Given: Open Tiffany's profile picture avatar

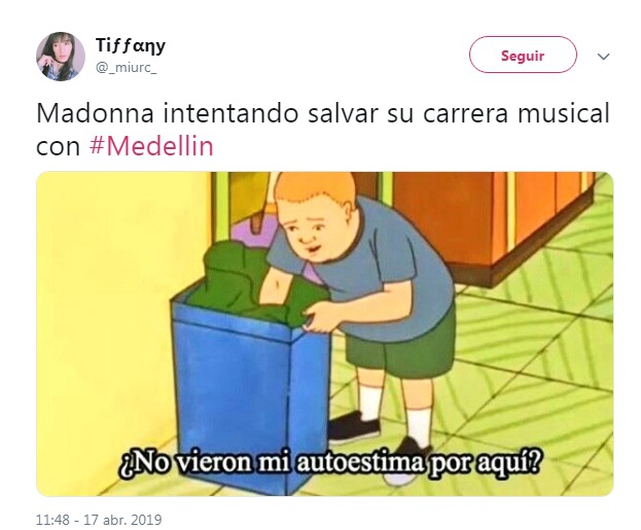Looking at the screenshot, I should tap(61, 56).
